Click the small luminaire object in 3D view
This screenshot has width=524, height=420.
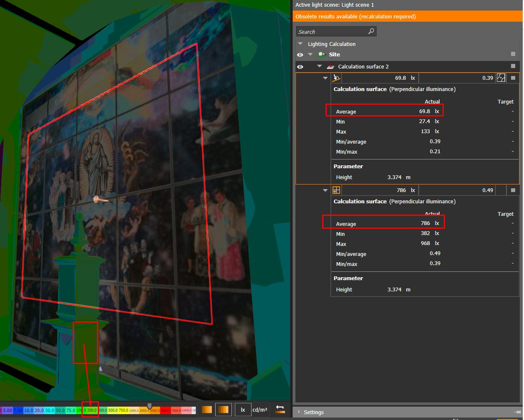pyautogui.click(x=101, y=200)
